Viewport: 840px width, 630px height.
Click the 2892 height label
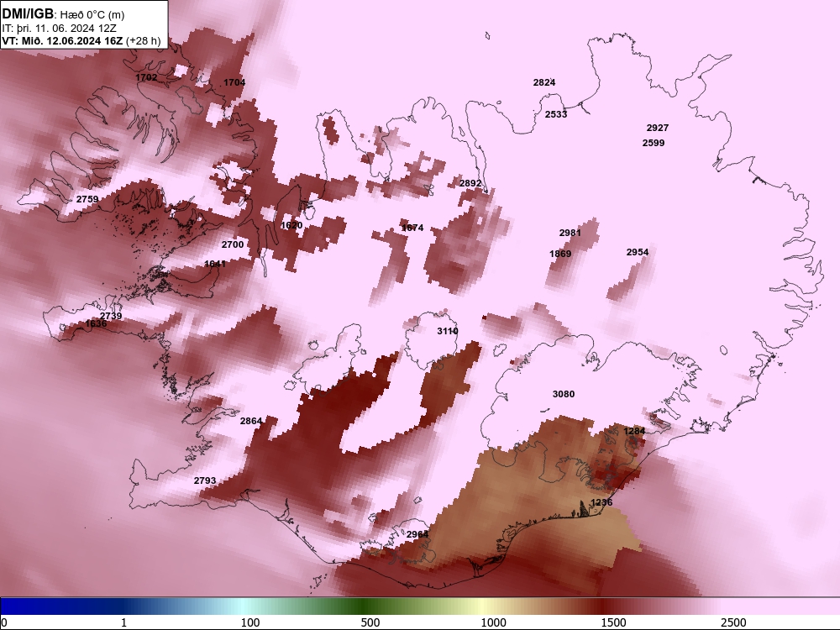470,184
